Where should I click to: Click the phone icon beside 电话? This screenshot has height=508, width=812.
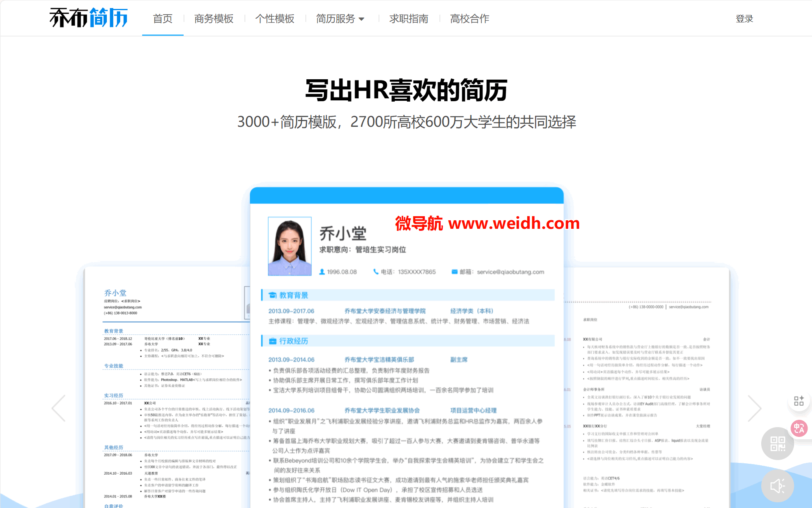coord(376,271)
